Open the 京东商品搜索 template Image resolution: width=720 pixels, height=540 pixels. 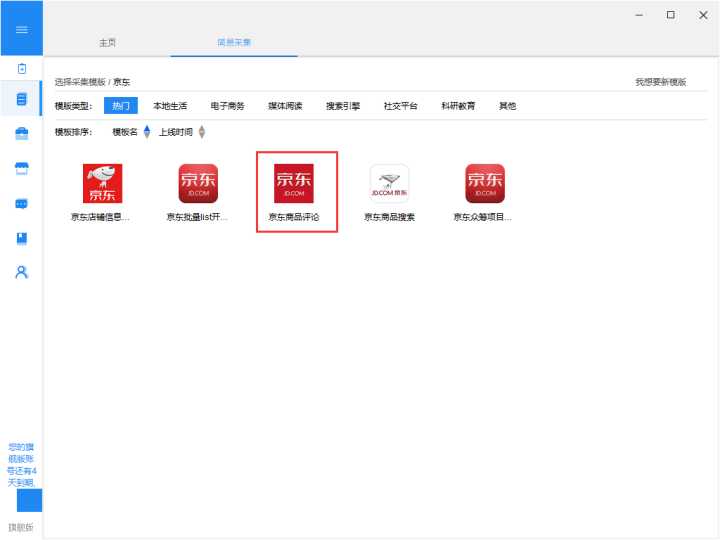point(389,191)
